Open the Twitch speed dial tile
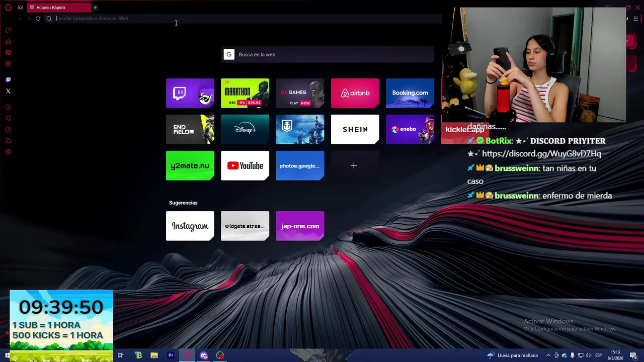The width and height of the screenshot is (644, 362). click(190, 93)
